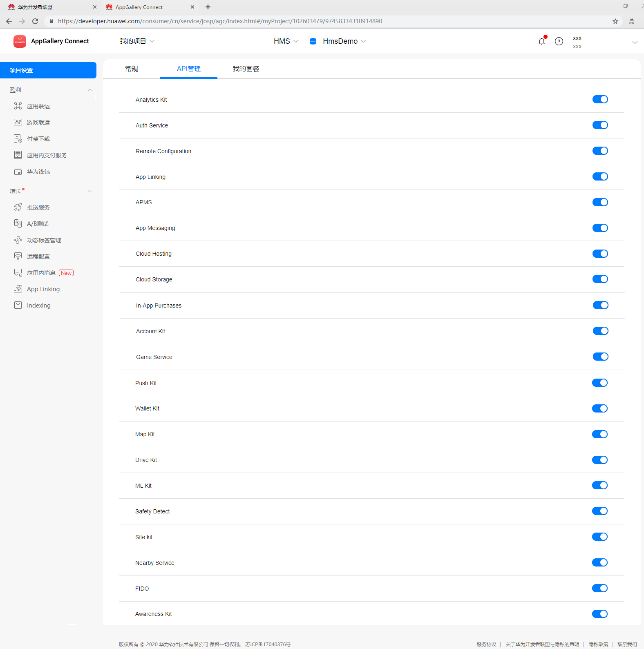This screenshot has width=644, height=649.
Task: Open 关于华为开发者联盟与隐私的声明 link
Action: 542,645
